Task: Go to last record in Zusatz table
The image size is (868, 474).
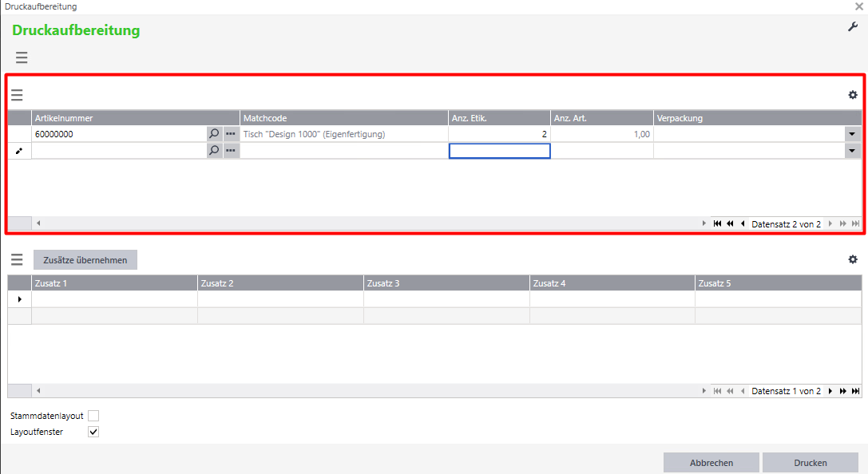Action: (x=855, y=391)
